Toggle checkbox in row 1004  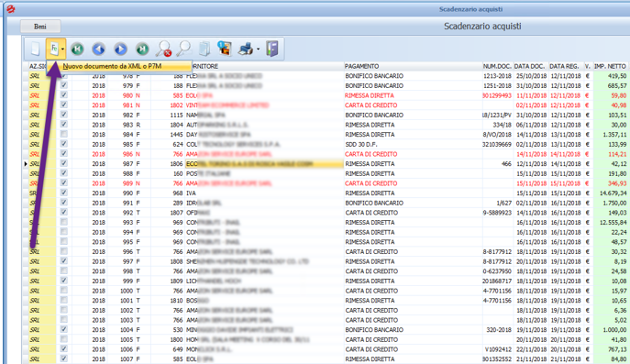point(64,329)
